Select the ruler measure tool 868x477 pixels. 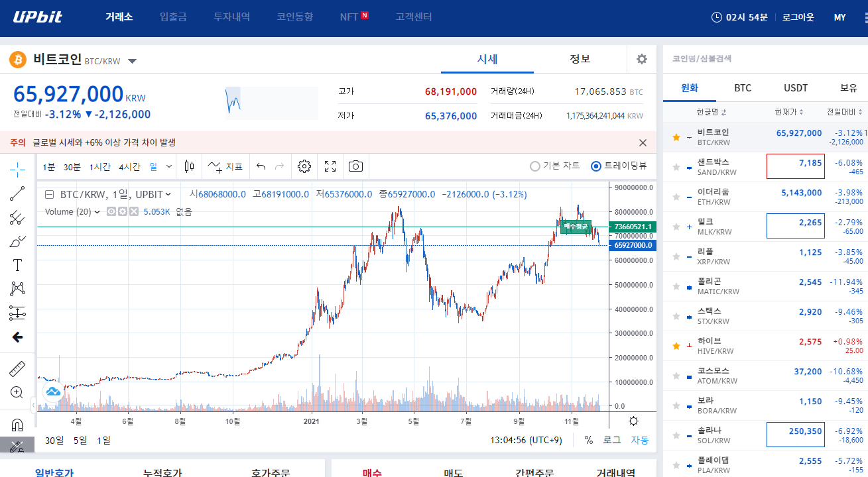17,369
